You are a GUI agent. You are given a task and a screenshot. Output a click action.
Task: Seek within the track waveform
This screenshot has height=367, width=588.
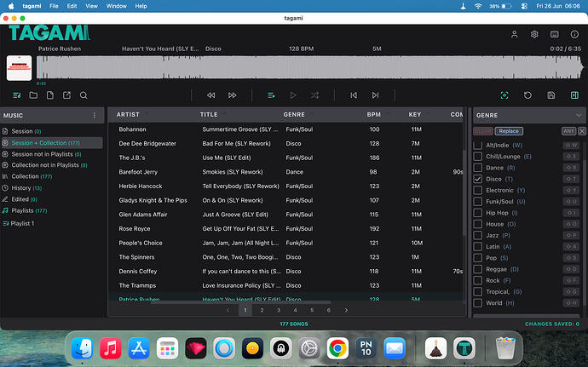pos(310,67)
